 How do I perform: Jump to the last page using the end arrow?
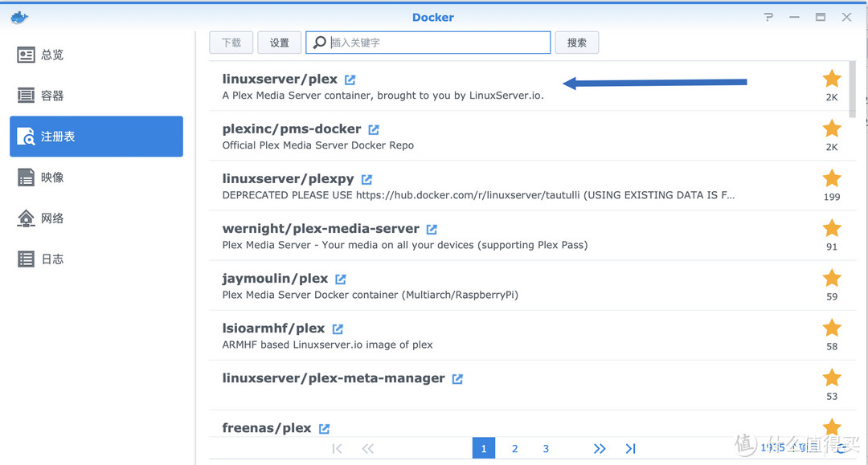[x=630, y=448]
